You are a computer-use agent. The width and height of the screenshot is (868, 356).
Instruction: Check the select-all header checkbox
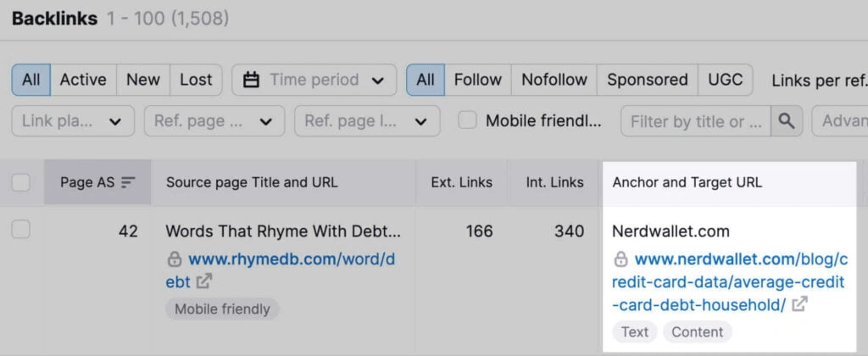pos(21,181)
